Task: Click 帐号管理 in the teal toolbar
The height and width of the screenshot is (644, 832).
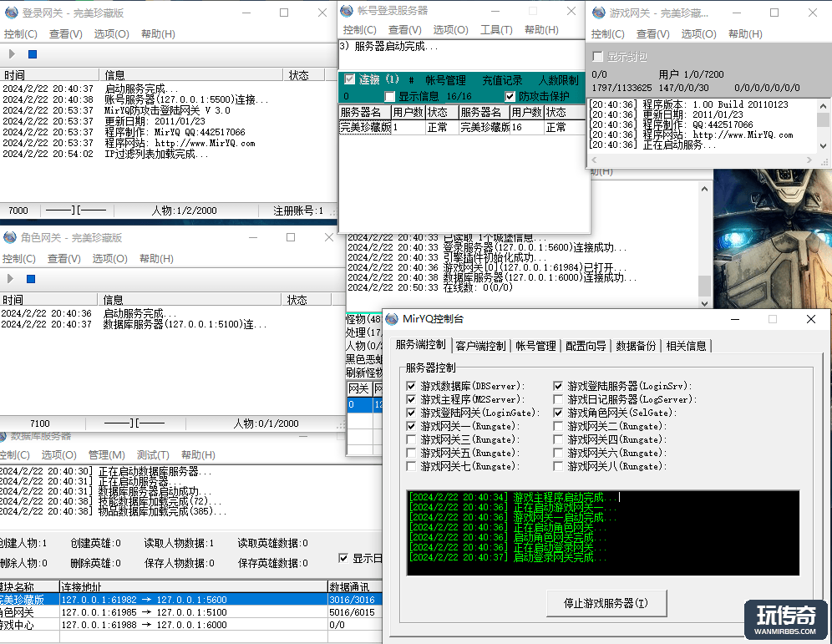Action: [445, 80]
